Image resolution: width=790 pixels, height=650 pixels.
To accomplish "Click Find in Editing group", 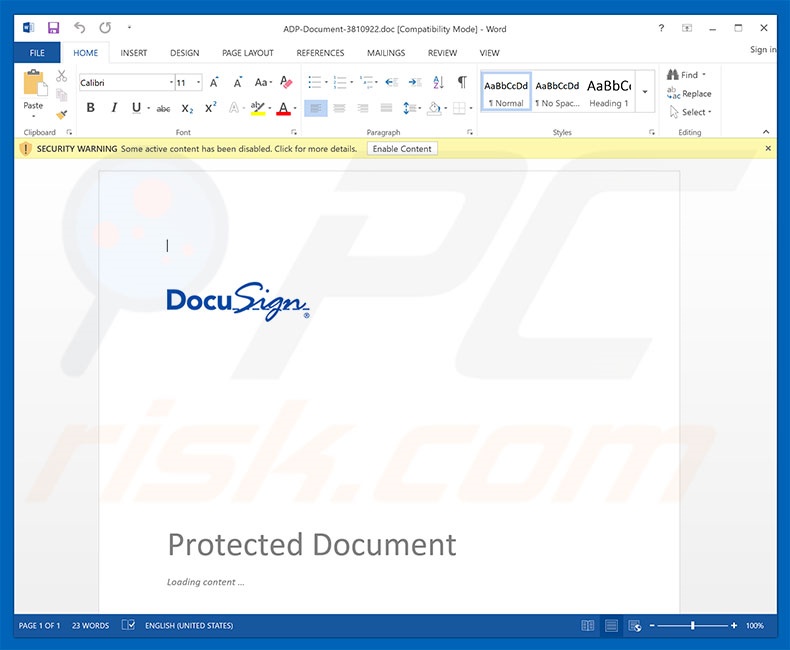I will [686, 75].
